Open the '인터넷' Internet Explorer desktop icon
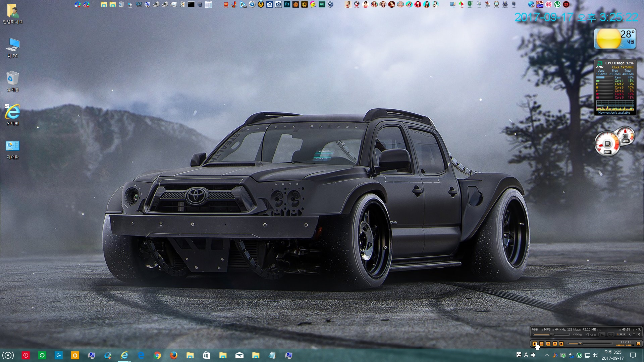Screen dimensions: 644x362 click(x=13, y=115)
